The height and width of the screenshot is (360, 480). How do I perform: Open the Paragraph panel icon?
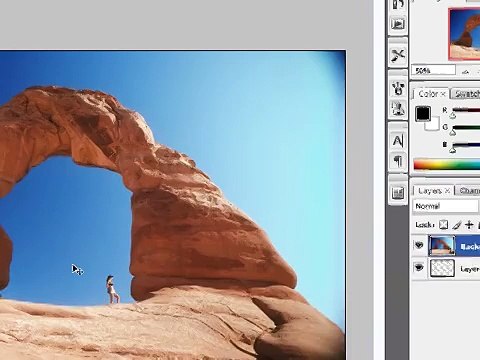398,161
